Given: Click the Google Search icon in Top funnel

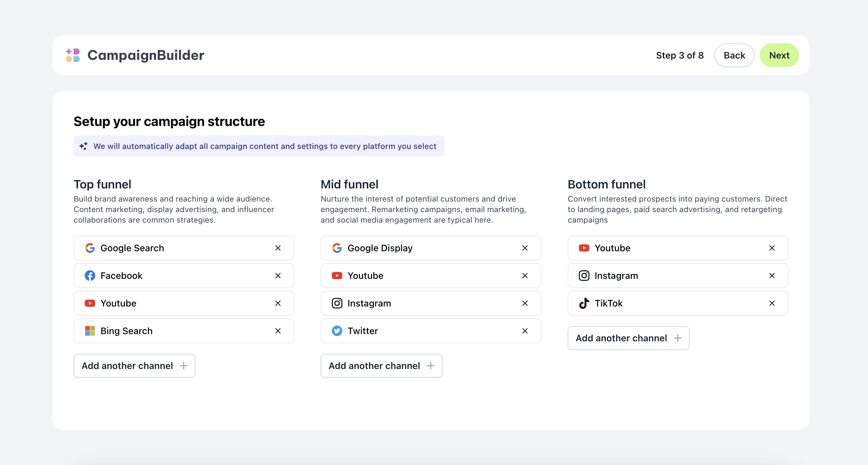Looking at the screenshot, I should [x=90, y=248].
